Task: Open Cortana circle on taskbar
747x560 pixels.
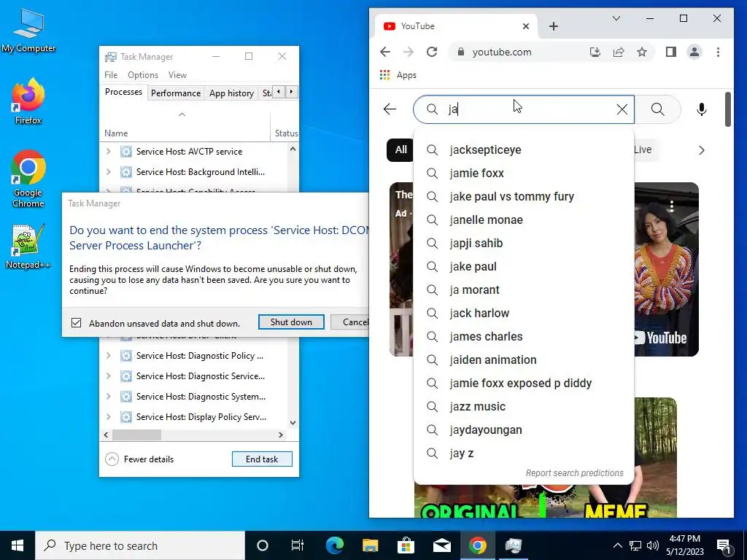Action: [263, 545]
